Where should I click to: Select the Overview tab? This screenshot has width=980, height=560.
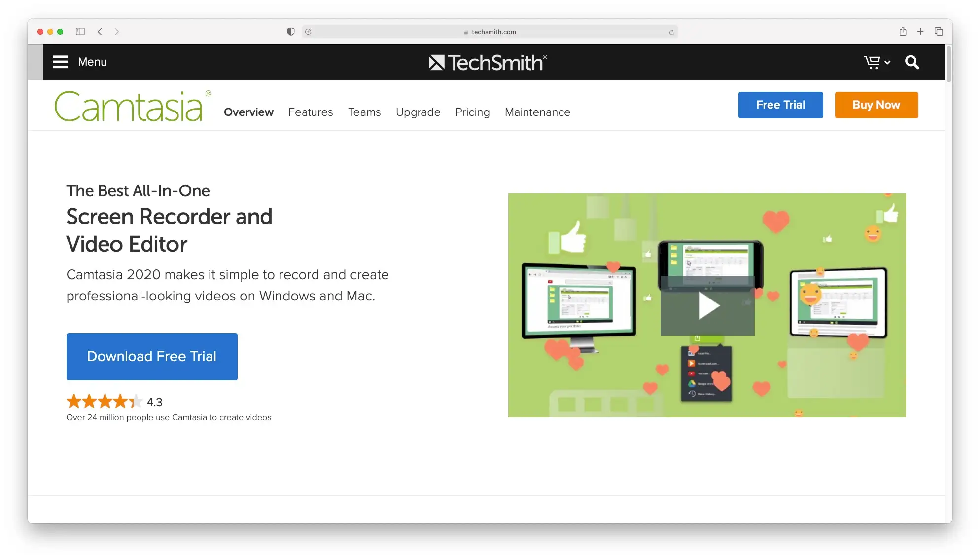click(248, 112)
